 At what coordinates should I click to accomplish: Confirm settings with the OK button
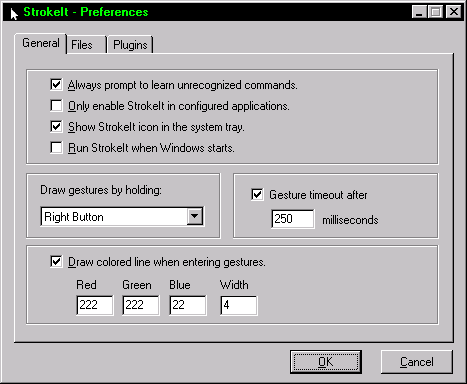[326, 362]
